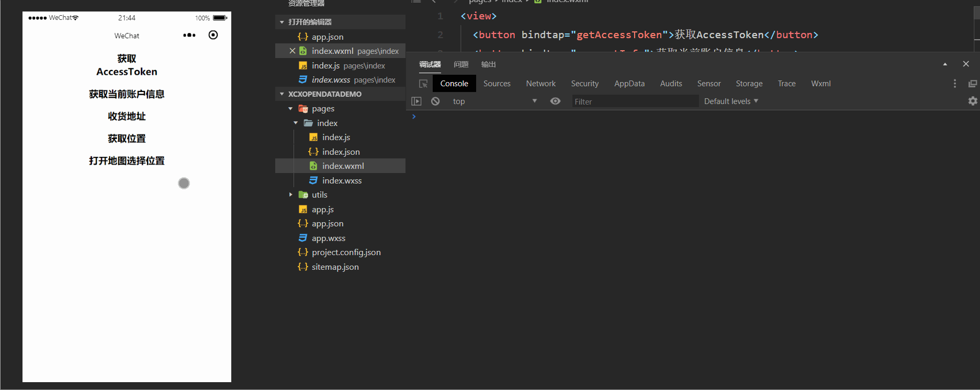Switch to the AppData tab

(629, 84)
